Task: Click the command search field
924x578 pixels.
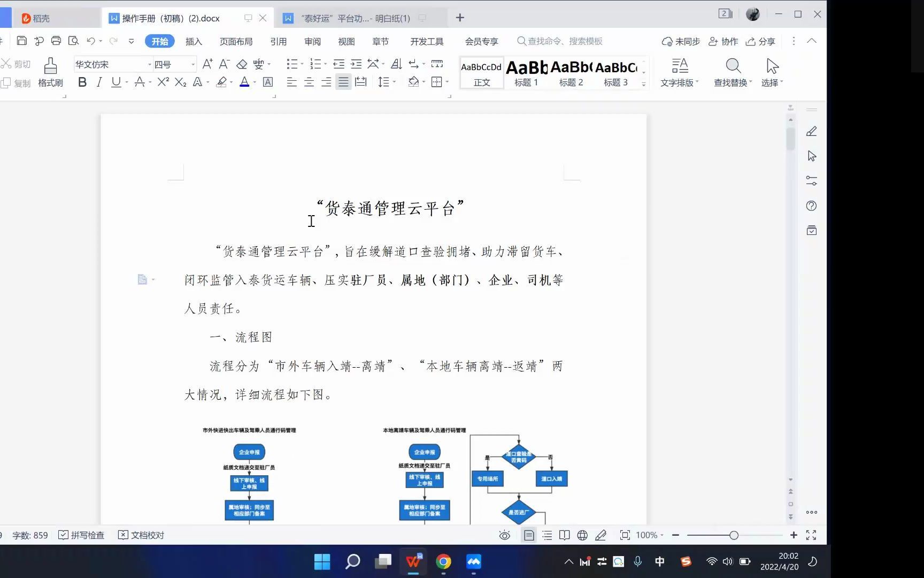Action: (x=560, y=41)
